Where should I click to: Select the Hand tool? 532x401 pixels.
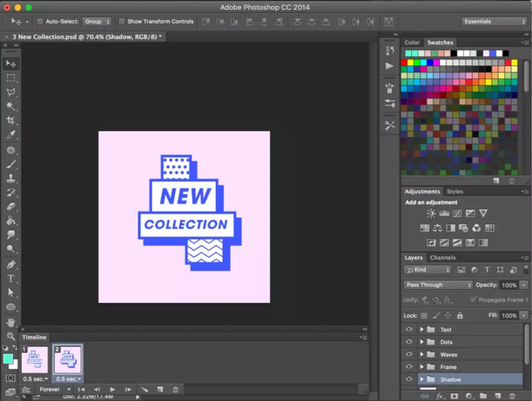click(11, 322)
